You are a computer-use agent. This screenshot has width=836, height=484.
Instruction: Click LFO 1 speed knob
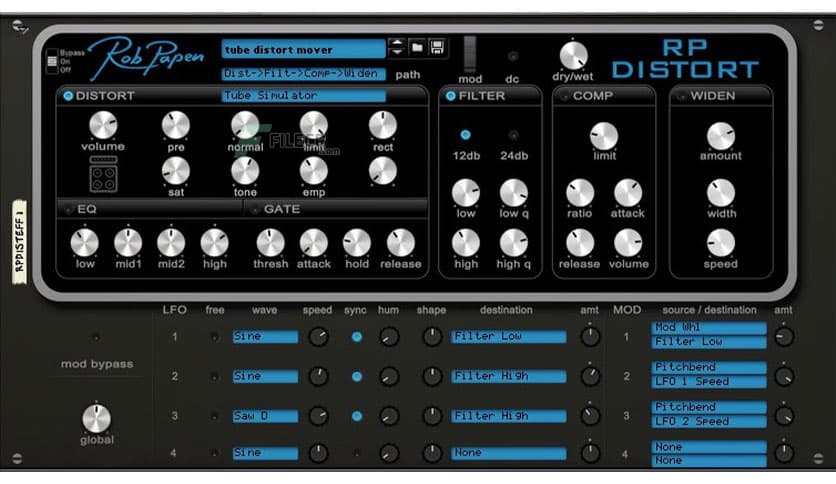coord(318,337)
